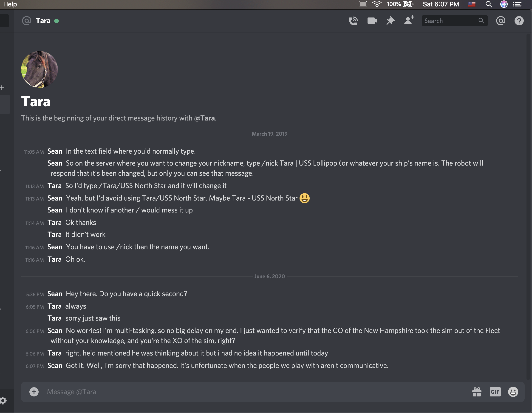Viewport: 532px width, 413px height.
Task: Open the macOS Notification Center list icon
Action: 517,4
